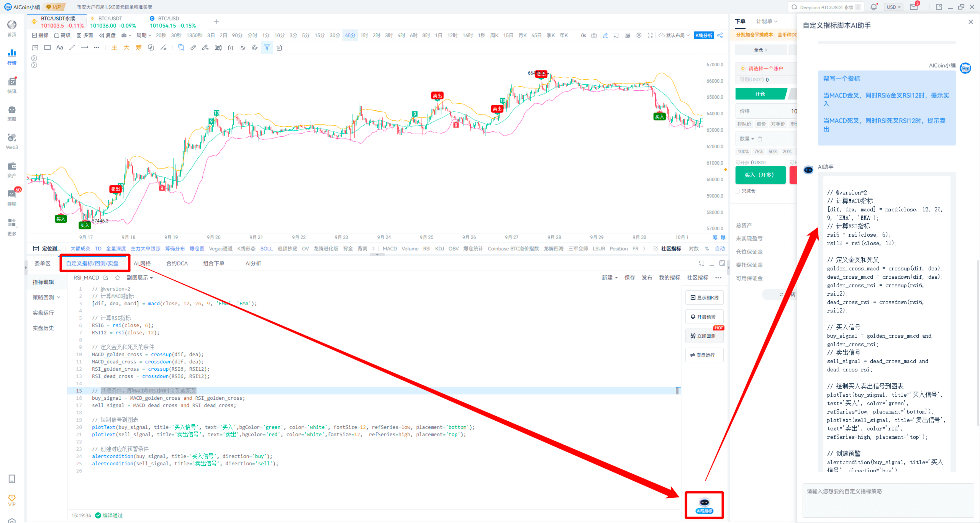Open the USD currency dropdown
This screenshot has width=980, height=523.
tap(893, 7)
